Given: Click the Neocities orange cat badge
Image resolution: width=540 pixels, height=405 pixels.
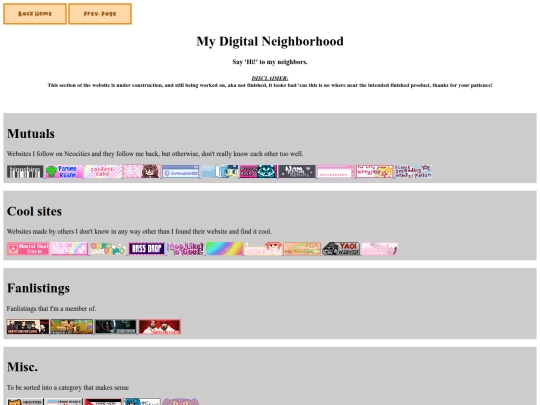Looking at the screenshot, I should 25,402.
